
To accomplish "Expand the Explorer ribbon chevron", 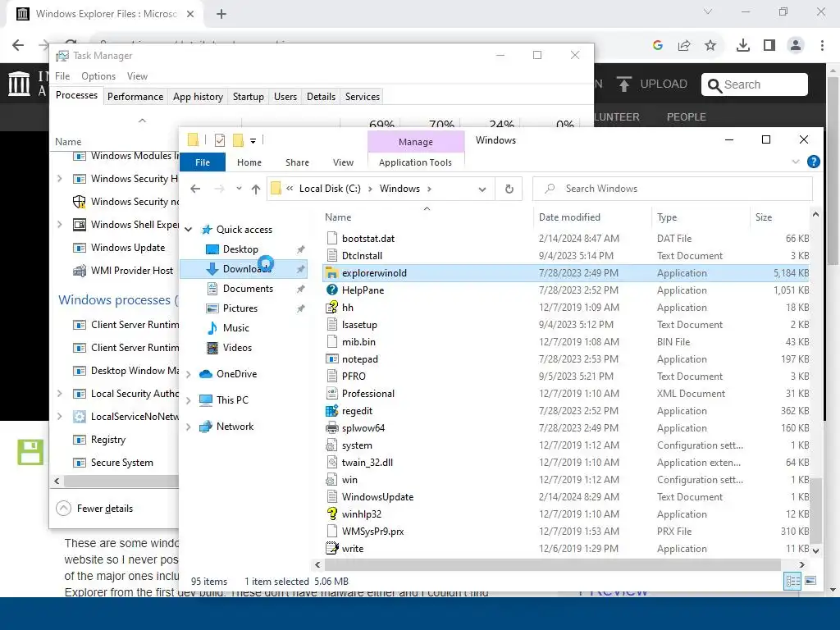I will (796, 162).
